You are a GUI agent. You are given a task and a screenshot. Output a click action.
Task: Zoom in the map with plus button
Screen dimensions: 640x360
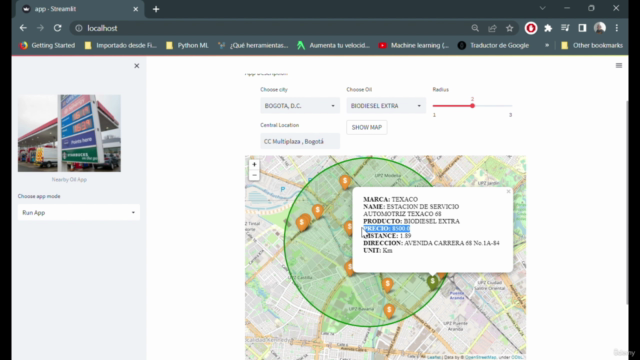254,164
